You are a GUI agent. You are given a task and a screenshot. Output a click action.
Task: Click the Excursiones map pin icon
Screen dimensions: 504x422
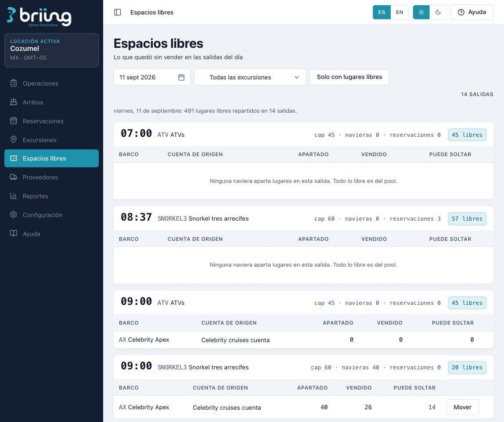click(x=14, y=139)
